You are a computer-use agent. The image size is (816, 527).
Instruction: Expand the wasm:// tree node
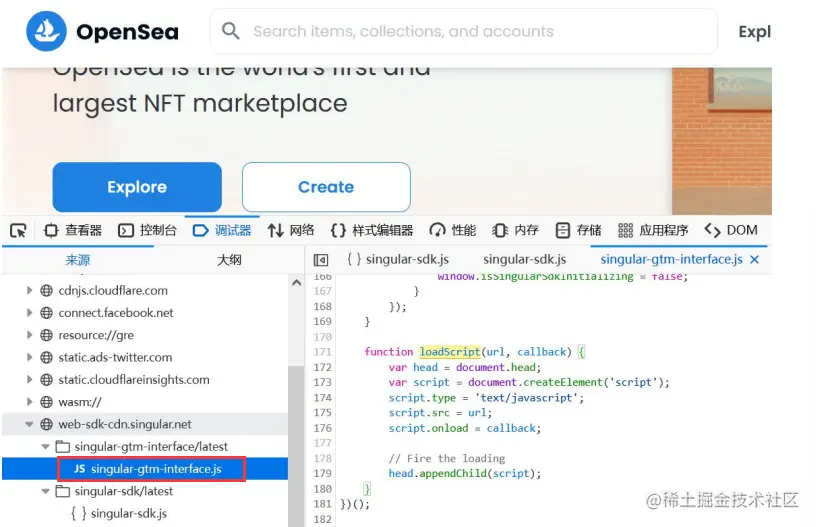point(30,402)
